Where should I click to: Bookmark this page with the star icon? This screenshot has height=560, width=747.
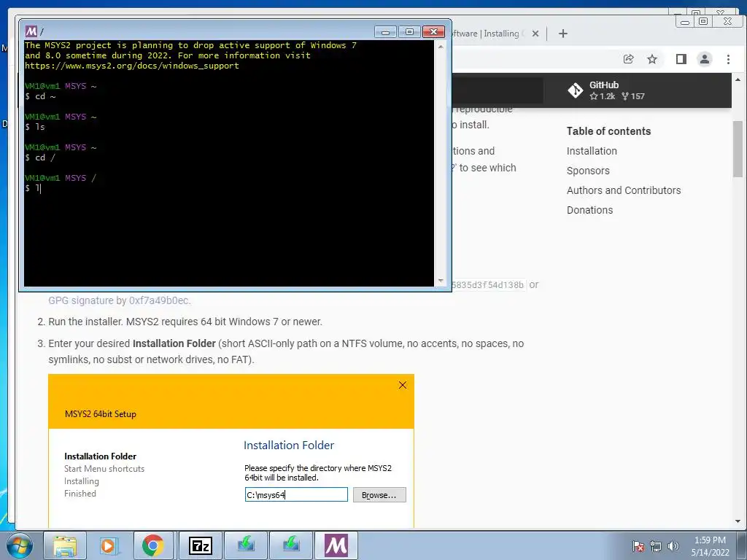tap(651, 59)
